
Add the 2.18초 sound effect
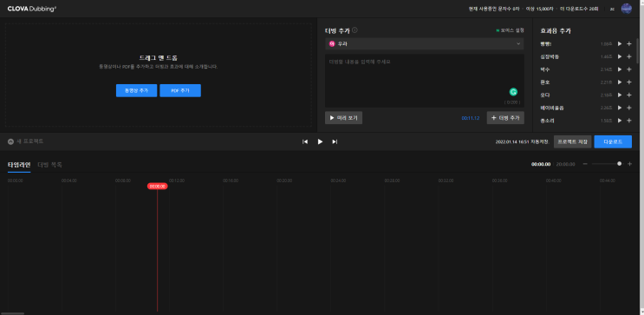pyautogui.click(x=628, y=95)
